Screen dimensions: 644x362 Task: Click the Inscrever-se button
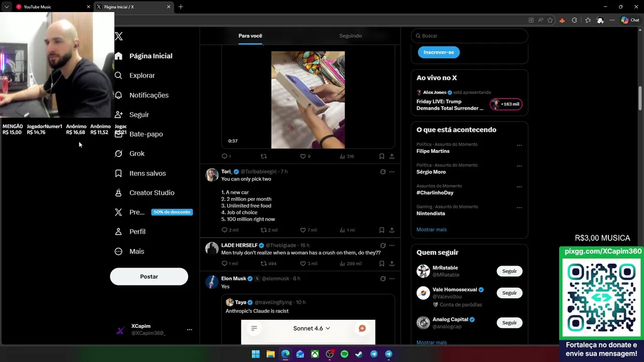pyautogui.click(x=439, y=52)
